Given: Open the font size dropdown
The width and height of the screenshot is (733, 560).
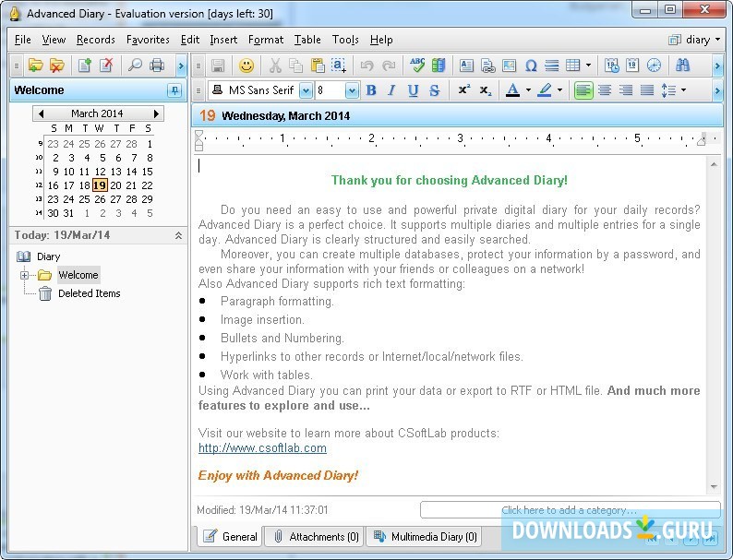Looking at the screenshot, I should pos(352,90).
